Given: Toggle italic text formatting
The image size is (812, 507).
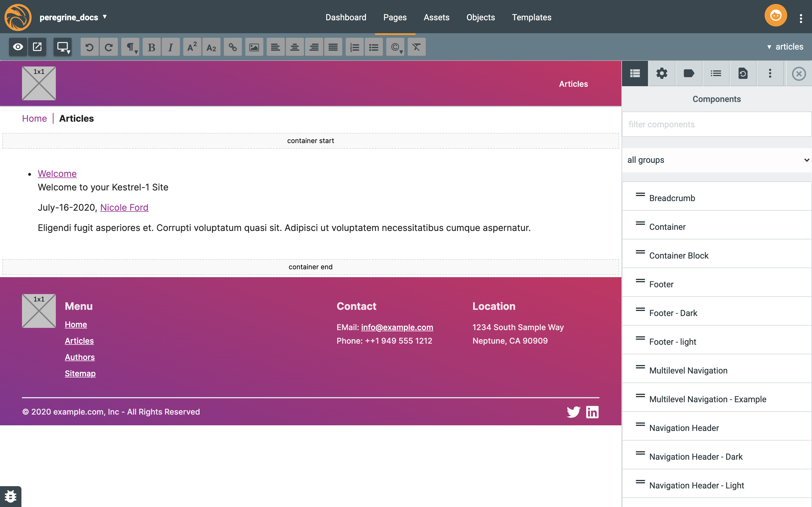Looking at the screenshot, I should click(171, 47).
